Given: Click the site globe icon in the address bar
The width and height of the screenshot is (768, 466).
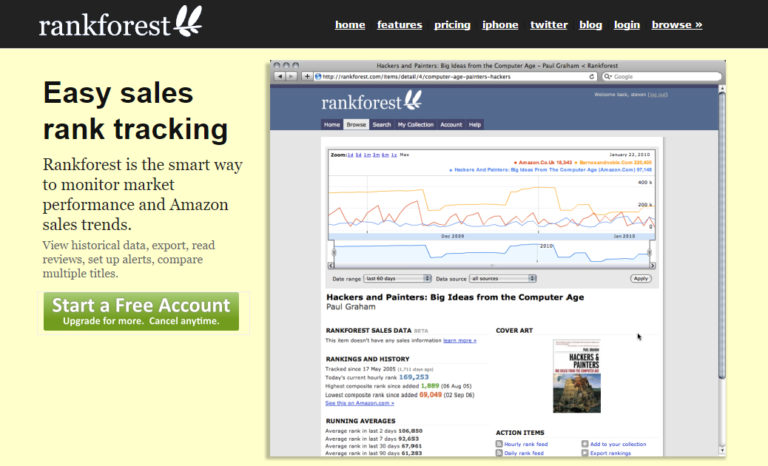Looking at the screenshot, I should tap(318, 76).
